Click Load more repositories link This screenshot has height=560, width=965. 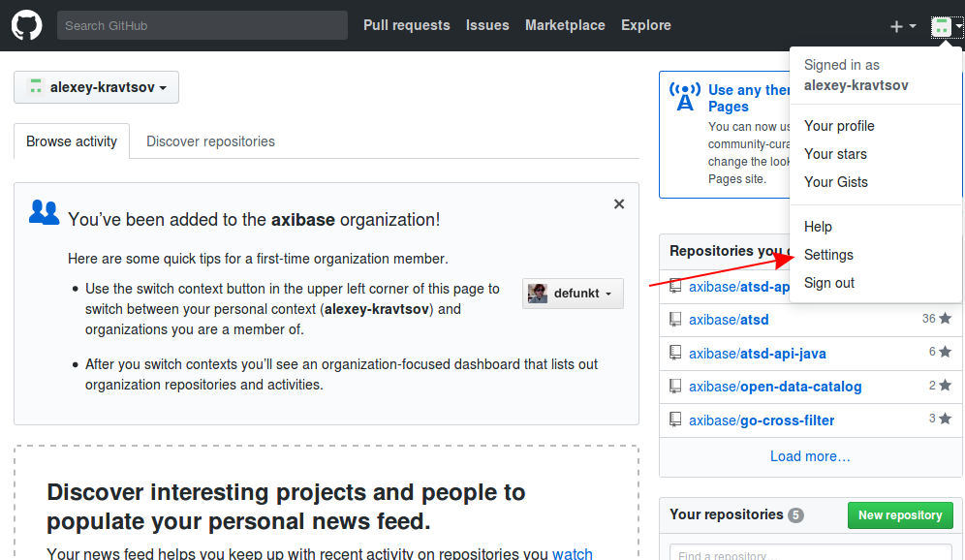(810, 456)
